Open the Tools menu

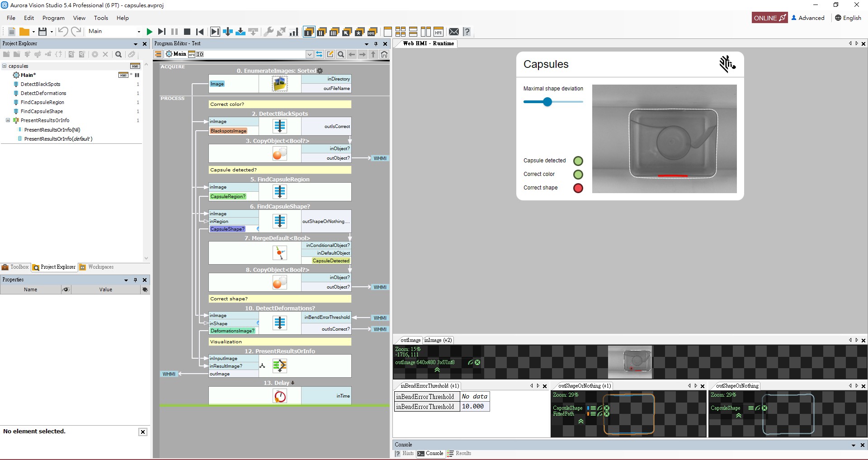101,18
